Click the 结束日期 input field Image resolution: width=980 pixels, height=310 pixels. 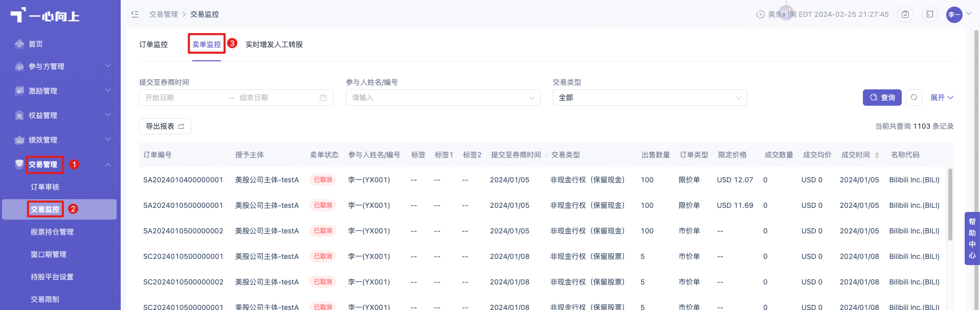276,98
